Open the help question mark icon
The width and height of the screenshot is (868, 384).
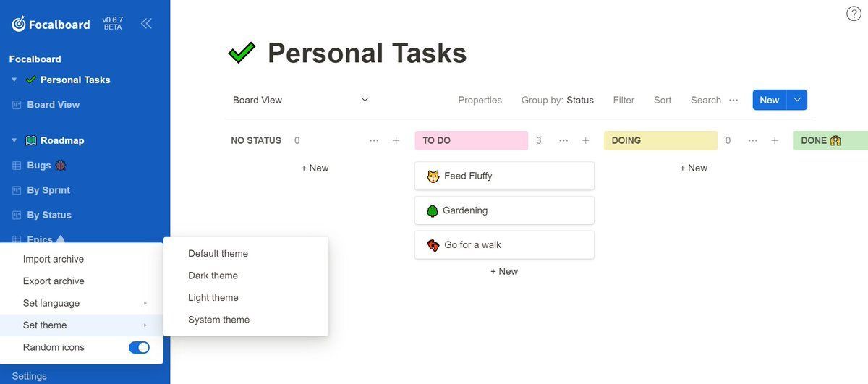[854, 14]
